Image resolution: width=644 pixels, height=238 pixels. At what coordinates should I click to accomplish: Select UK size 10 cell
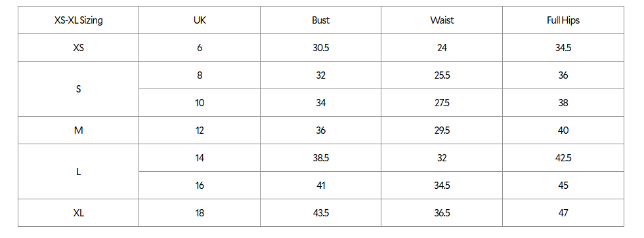click(200, 103)
